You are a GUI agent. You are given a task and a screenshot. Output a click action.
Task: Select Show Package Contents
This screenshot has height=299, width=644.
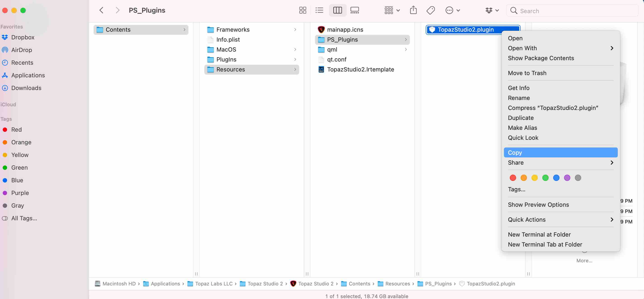point(541,58)
